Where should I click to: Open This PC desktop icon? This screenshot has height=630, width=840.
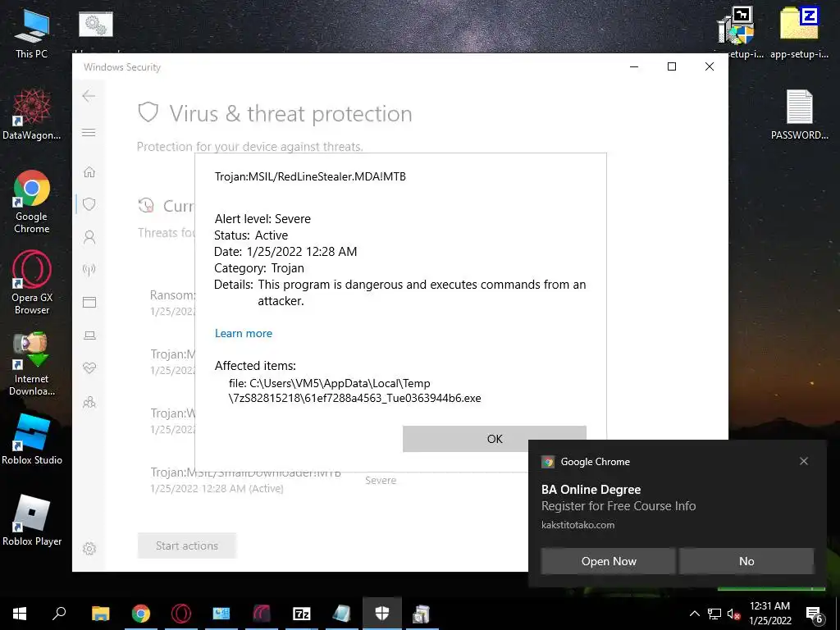(32, 33)
